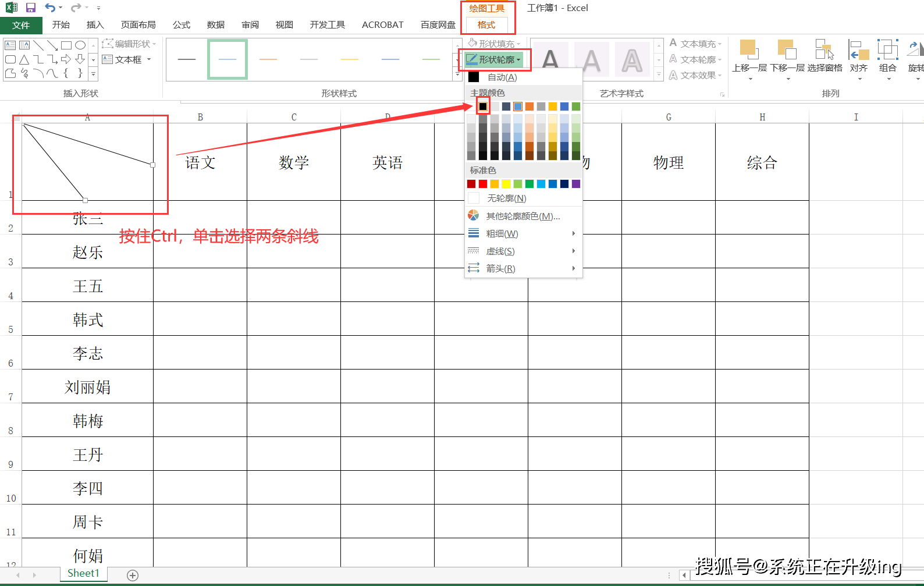The width and height of the screenshot is (924, 586).
Task: Select the freeform shape tool
Action: (x=10, y=73)
